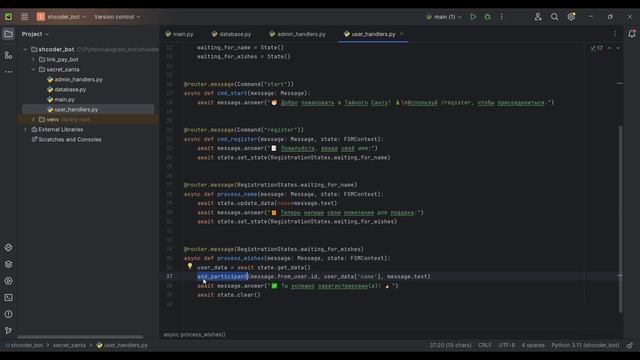Toggle read-only lock icon in status bar
Screen dimensions: 640x360
[x=630, y=345]
